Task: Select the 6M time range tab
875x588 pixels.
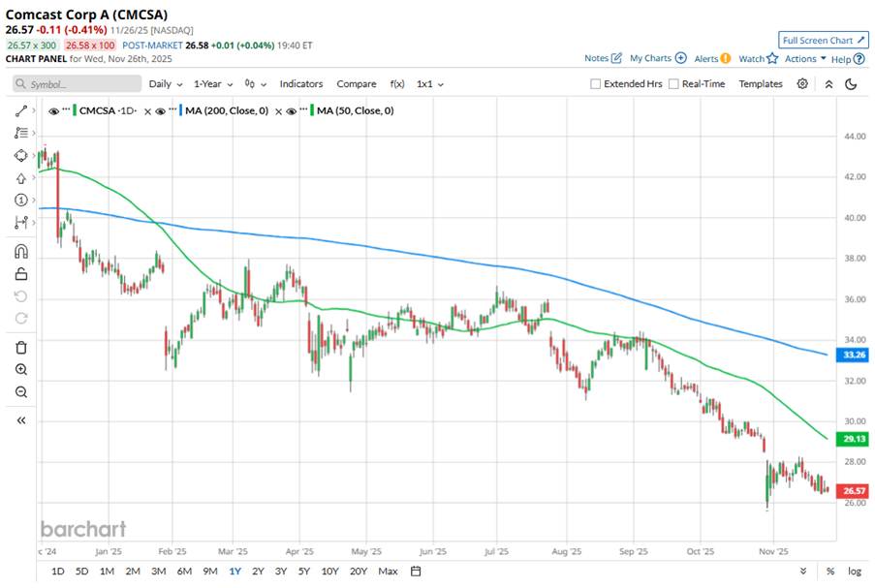Action: pyautogui.click(x=184, y=572)
